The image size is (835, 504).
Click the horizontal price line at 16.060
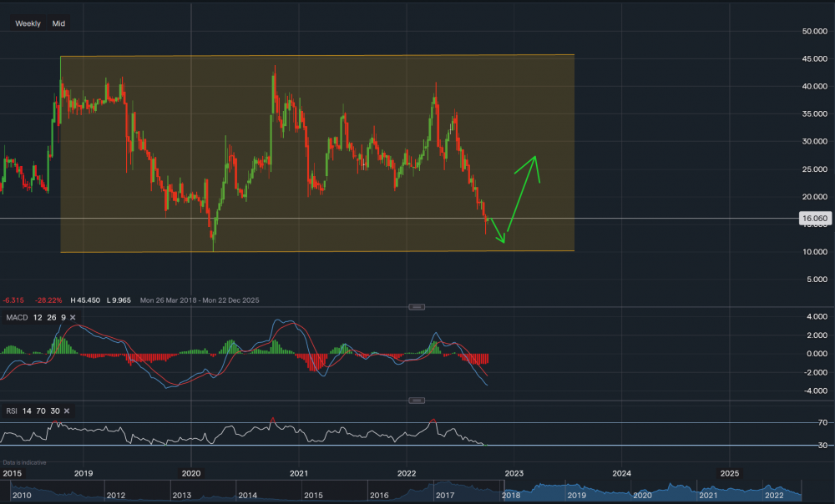668,219
